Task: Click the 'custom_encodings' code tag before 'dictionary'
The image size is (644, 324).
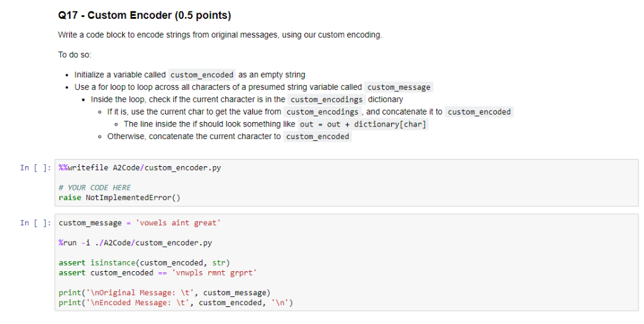Action: (326, 99)
